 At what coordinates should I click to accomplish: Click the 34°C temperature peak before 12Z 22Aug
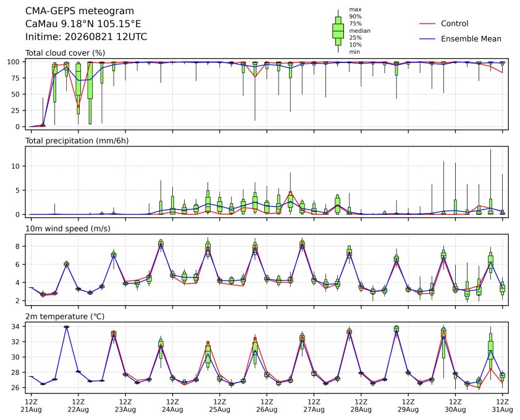pos(66,327)
